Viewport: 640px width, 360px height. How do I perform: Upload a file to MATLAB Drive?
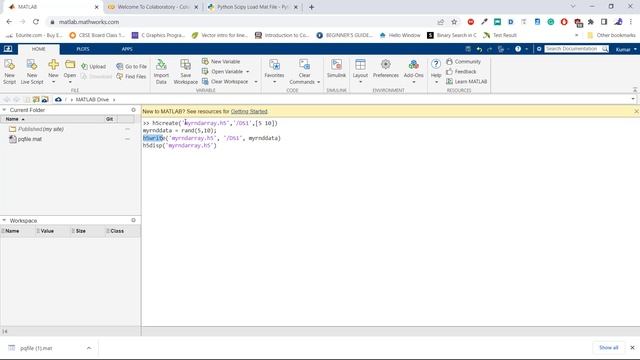(x=93, y=67)
